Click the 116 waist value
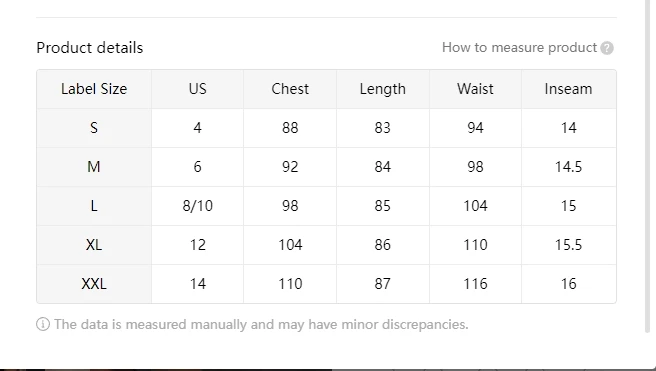The width and height of the screenshot is (656, 371). tap(475, 284)
